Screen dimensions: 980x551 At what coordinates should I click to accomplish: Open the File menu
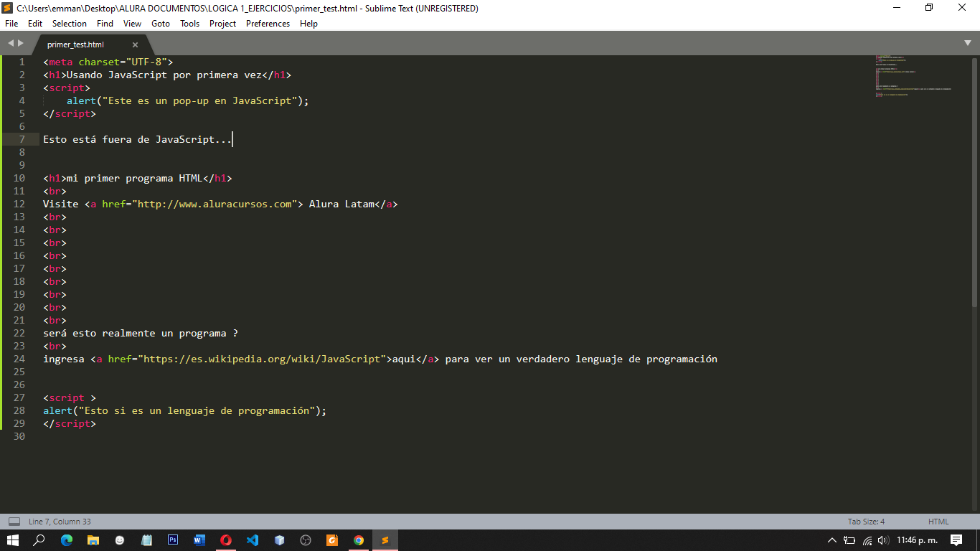(x=11, y=24)
